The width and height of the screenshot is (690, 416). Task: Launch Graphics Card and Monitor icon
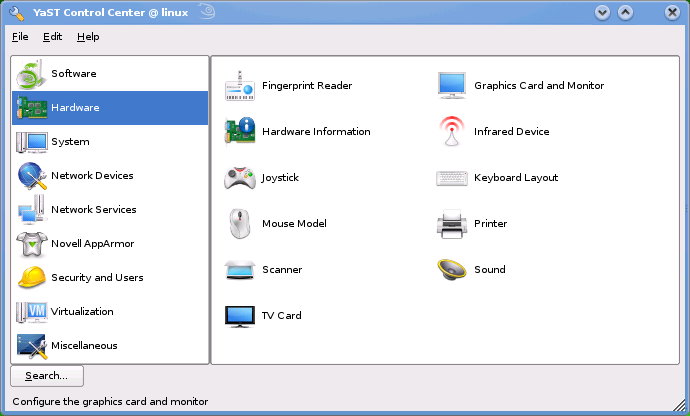coord(452,86)
